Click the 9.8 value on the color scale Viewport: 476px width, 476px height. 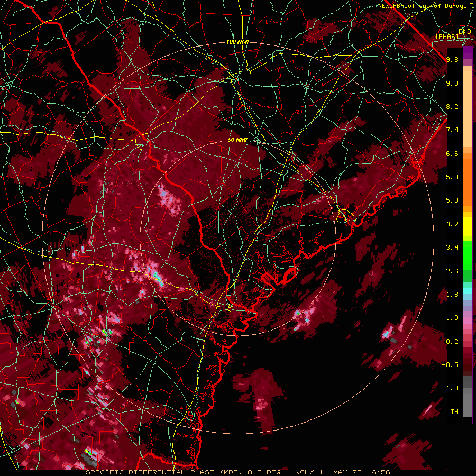[x=452, y=59]
